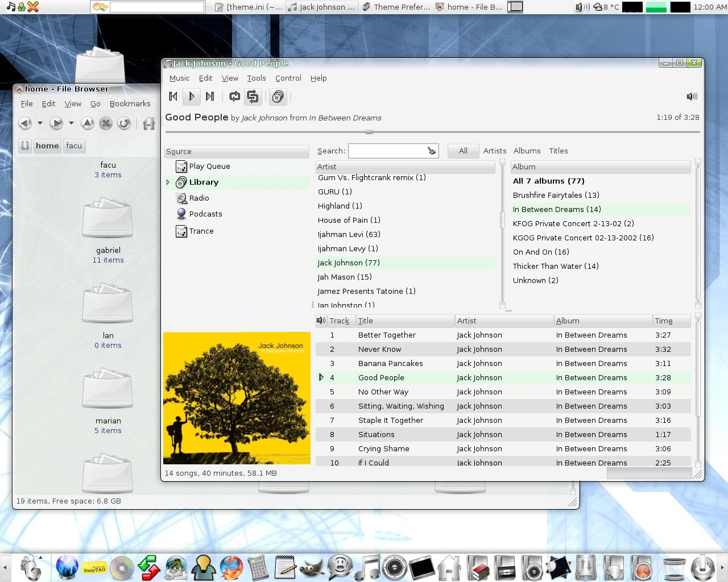The width and height of the screenshot is (728, 582).
Task: Go Forward in File Browser toolbar
Action: (x=56, y=123)
